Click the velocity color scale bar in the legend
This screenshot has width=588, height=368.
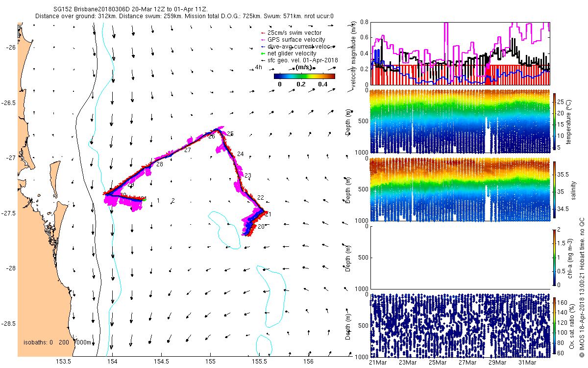click(x=304, y=76)
